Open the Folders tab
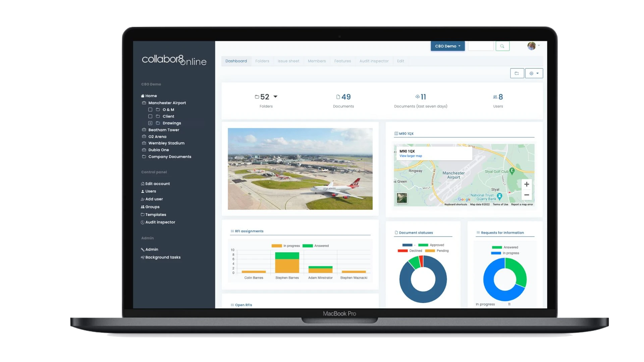The height and width of the screenshot is (362, 644). 262,61
